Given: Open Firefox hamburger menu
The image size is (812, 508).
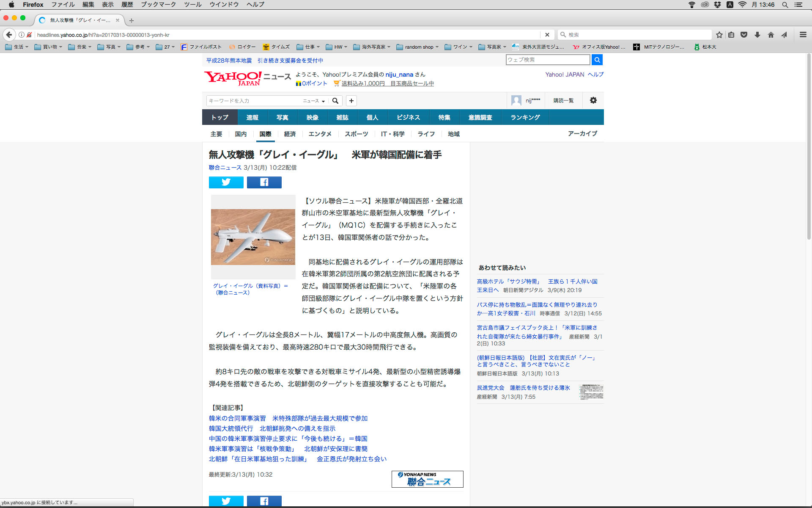Looking at the screenshot, I should click(803, 35).
